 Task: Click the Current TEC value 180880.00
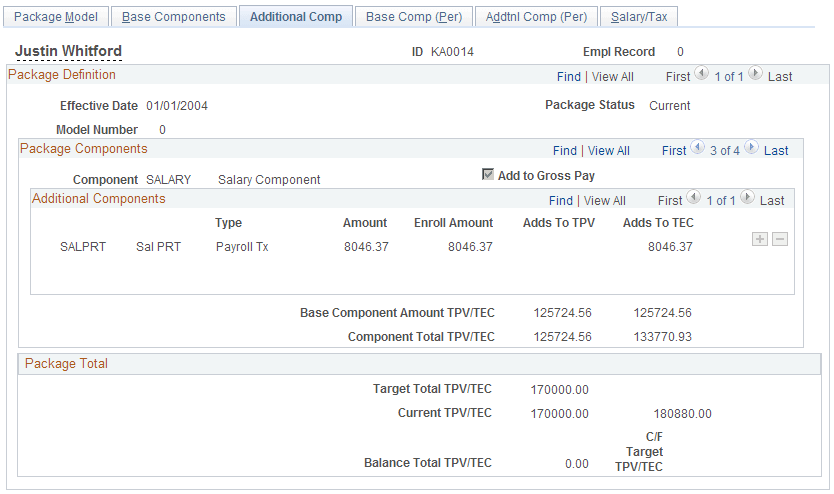[x=682, y=414]
